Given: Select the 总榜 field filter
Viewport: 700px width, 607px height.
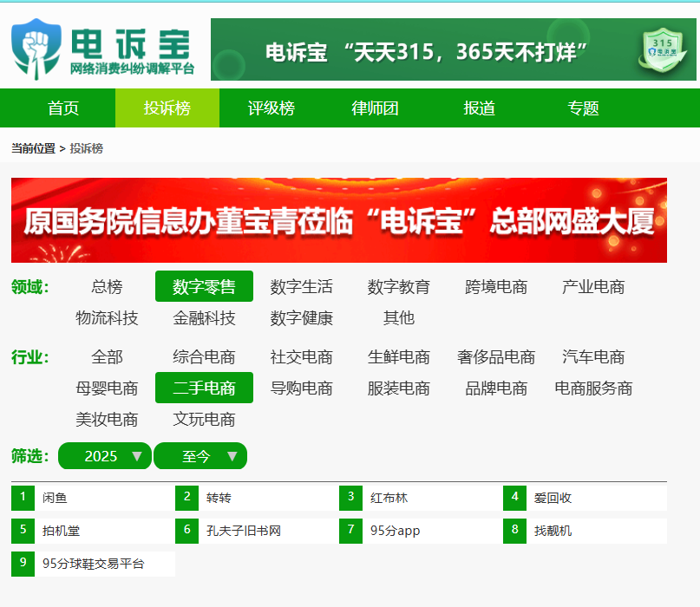Looking at the screenshot, I should pyautogui.click(x=107, y=286).
